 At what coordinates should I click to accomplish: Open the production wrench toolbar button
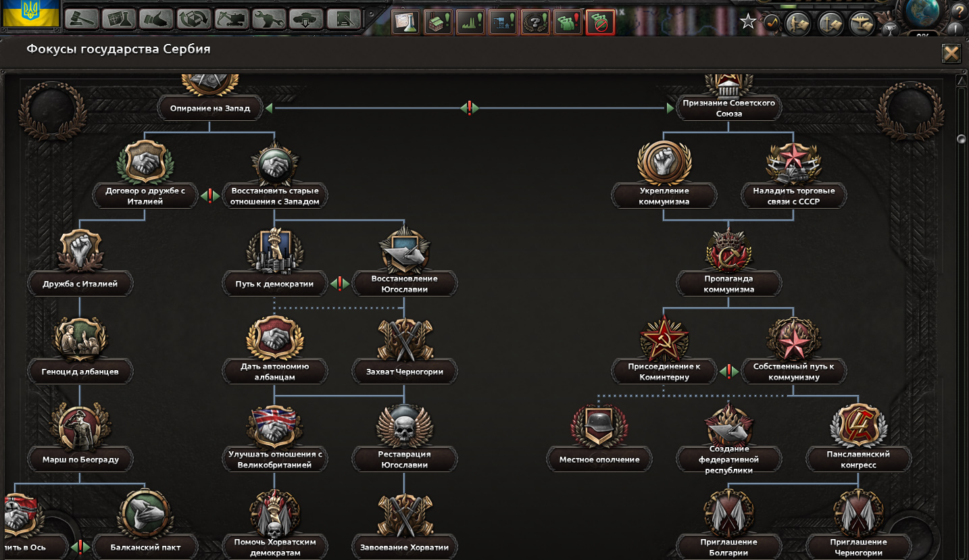(270, 18)
